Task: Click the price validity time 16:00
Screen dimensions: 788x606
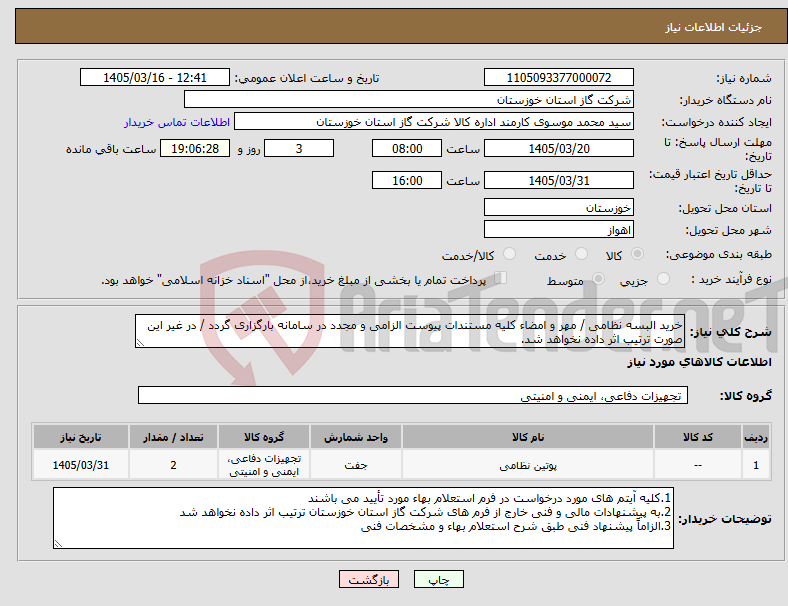Action: 407,180
